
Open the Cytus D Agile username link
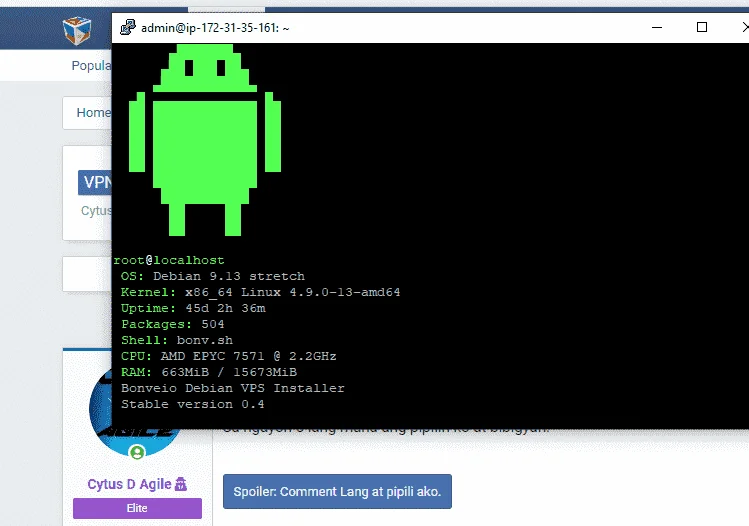(129, 484)
